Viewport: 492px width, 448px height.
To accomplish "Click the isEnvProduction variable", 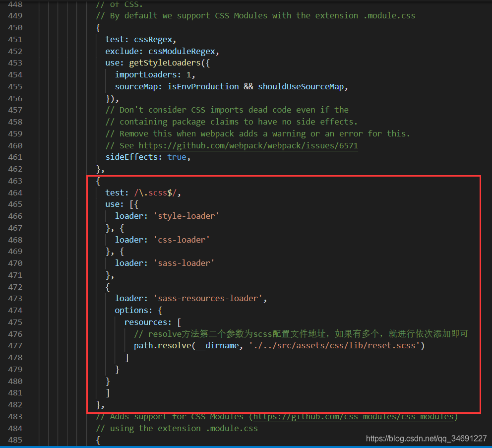I will click(x=203, y=86).
